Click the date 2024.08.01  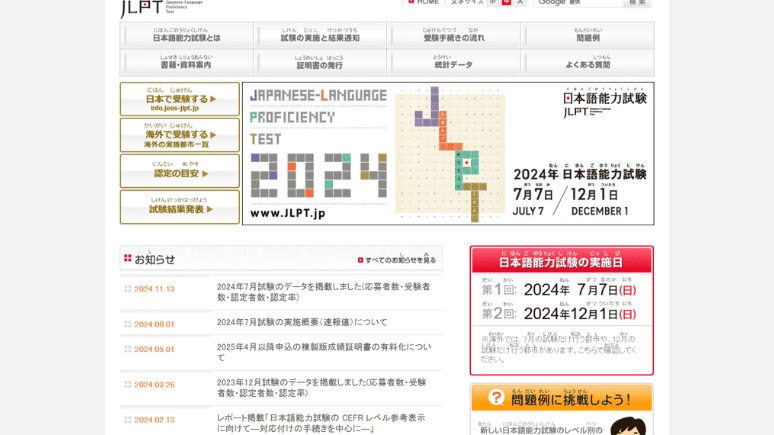point(155,324)
